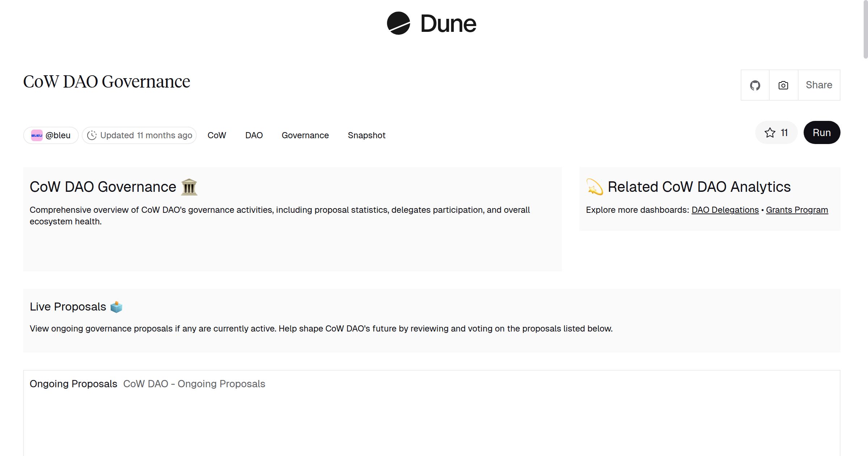Run the dashboard queries
Image resolution: width=868 pixels, height=456 pixels.
click(x=821, y=133)
